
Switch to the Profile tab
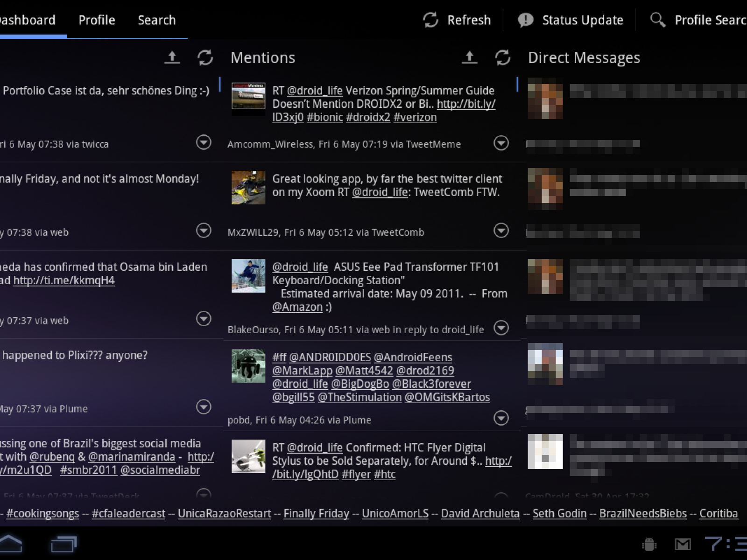point(97,20)
